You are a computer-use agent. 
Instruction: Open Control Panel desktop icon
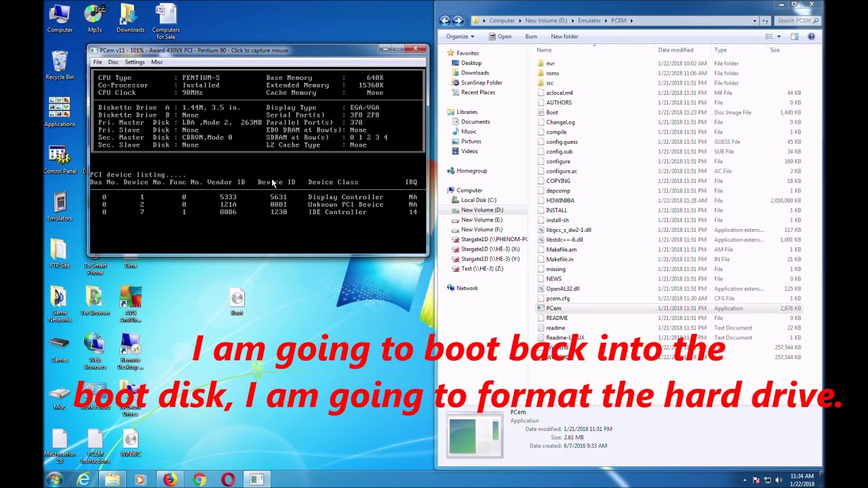60,160
